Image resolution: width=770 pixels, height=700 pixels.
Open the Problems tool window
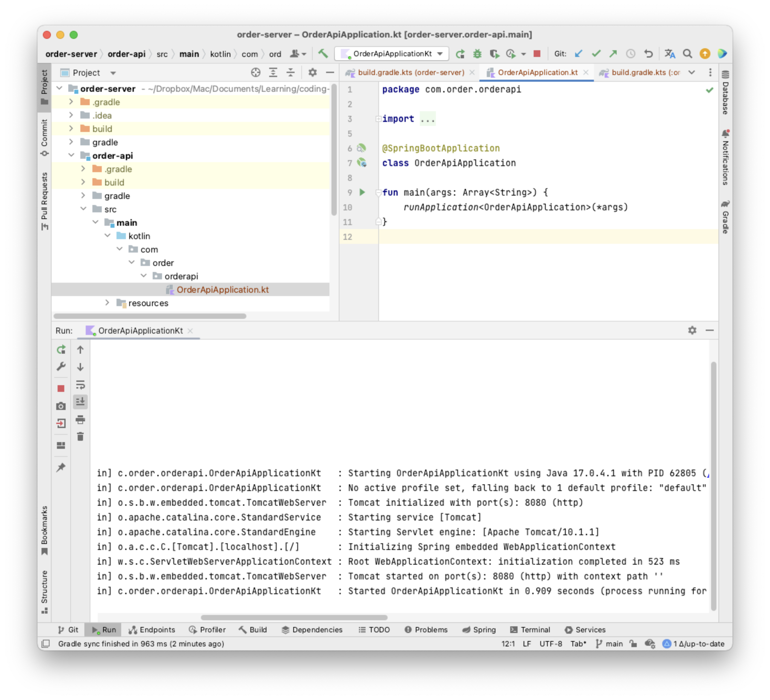pos(426,630)
